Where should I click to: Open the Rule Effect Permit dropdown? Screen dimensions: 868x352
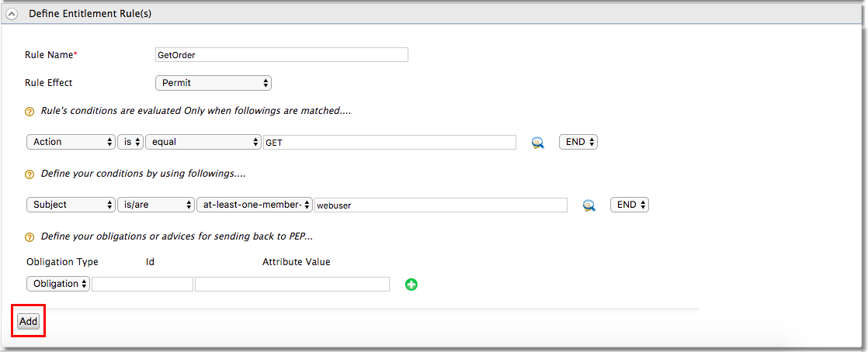[214, 83]
